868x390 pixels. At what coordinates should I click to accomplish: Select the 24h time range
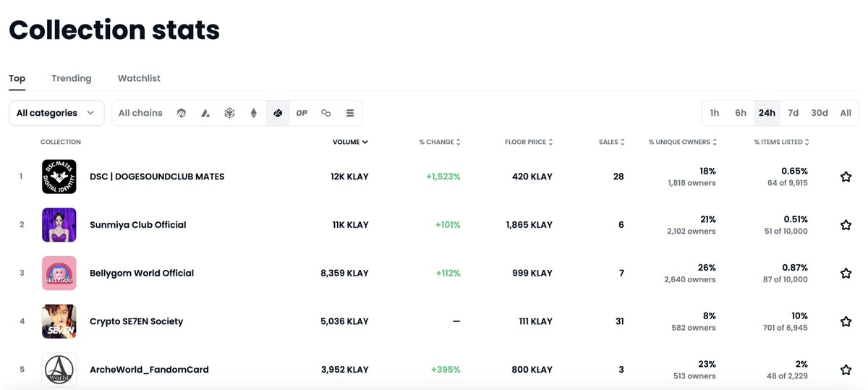click(x=767, y=113)
